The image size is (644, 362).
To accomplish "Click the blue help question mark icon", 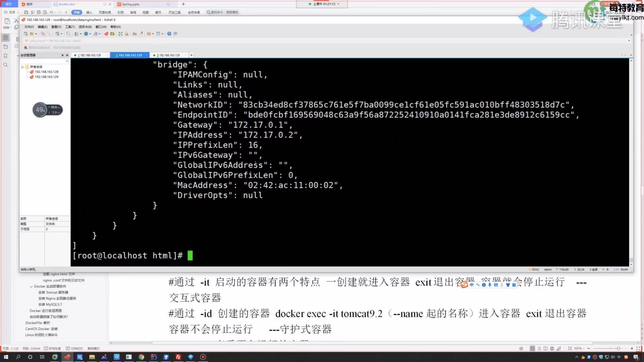I will 169,34.
